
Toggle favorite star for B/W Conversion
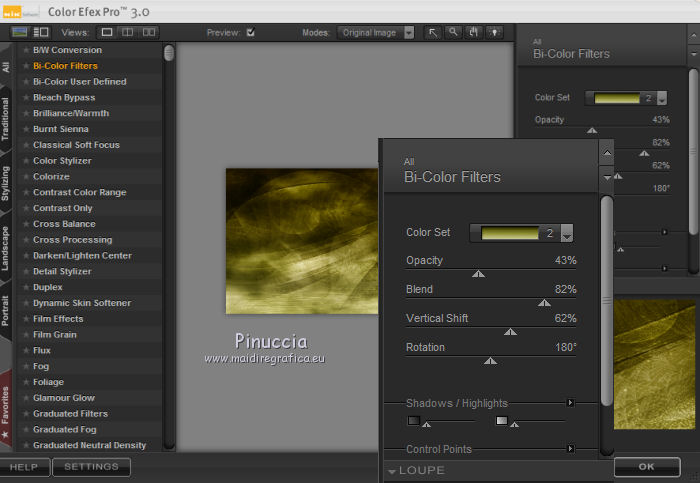26,50
